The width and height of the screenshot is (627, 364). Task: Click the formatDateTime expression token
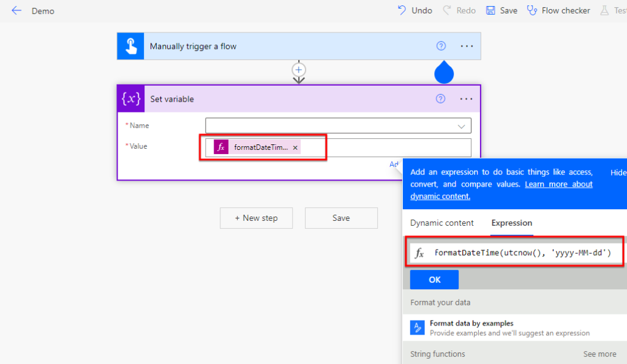click(257, 147)
